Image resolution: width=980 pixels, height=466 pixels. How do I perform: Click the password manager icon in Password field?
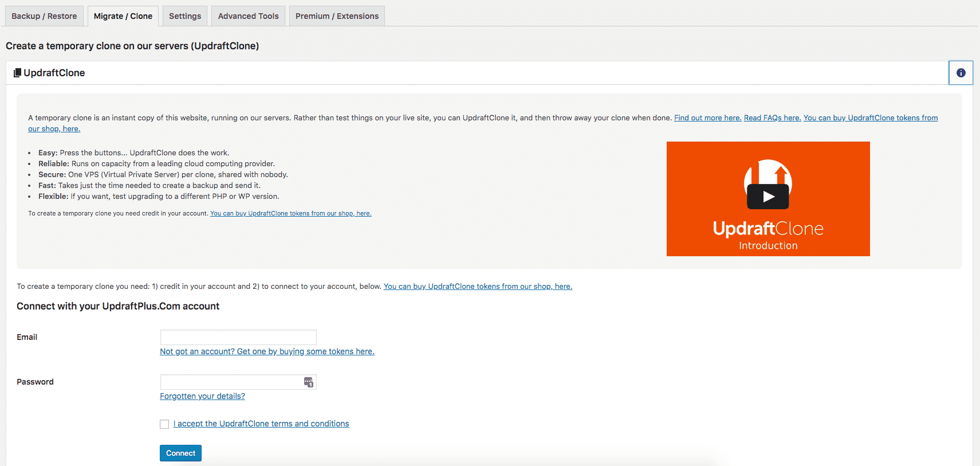pyautogui.click(x=308, y=382)
